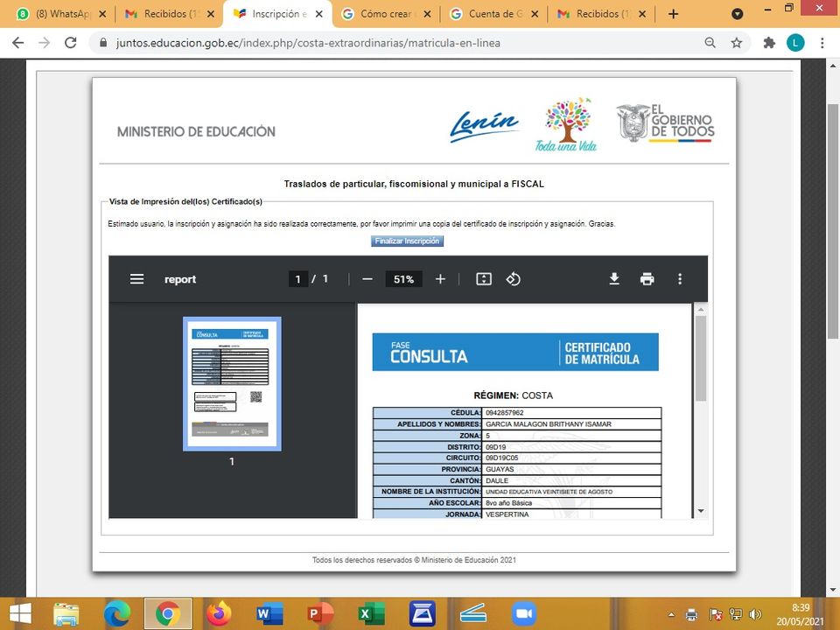Switch to the WhatsApp tab
This screenshot has height=630, width=840.
click(57, 14)
